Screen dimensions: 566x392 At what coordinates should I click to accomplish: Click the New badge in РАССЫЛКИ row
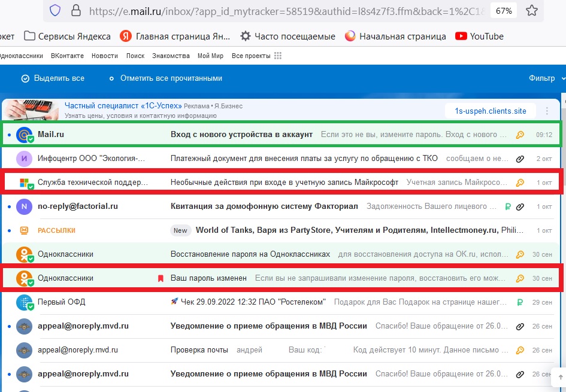tap(180, 230)
